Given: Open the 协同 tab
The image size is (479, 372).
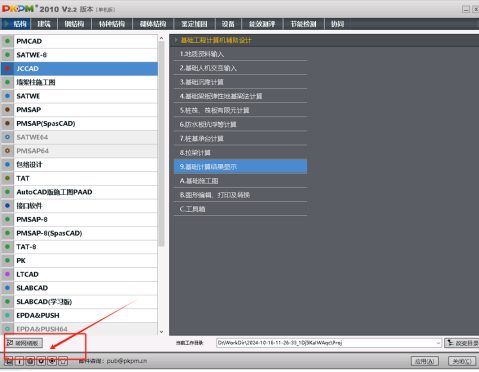Looking at the screenshot, I should (337, 24).
